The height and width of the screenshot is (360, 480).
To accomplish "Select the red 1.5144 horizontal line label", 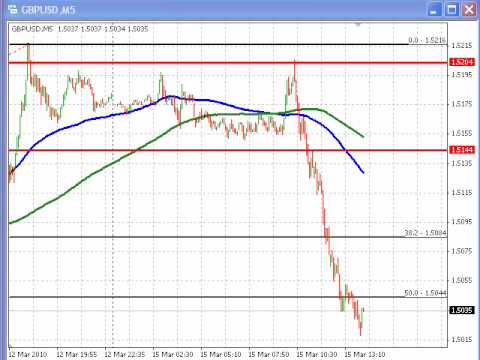I will pos(462,150).
